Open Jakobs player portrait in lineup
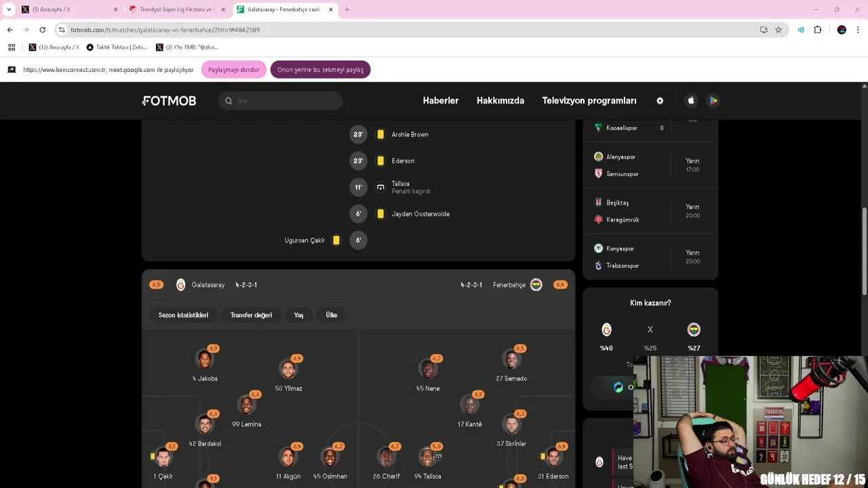Image resolution: width=868 pixels, height=488 pixels. [x=205, y=359]
